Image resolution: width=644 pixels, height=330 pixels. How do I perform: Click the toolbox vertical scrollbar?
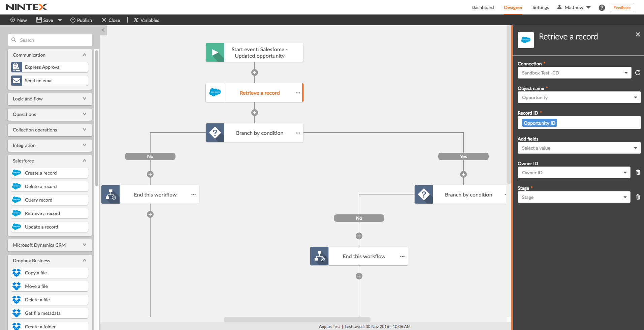[97, 118]
